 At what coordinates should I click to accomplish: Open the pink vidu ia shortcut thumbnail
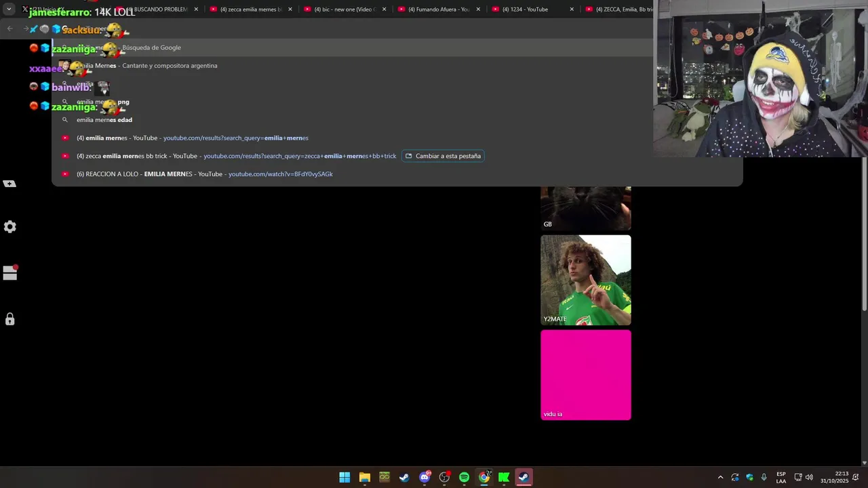point(586,375)
